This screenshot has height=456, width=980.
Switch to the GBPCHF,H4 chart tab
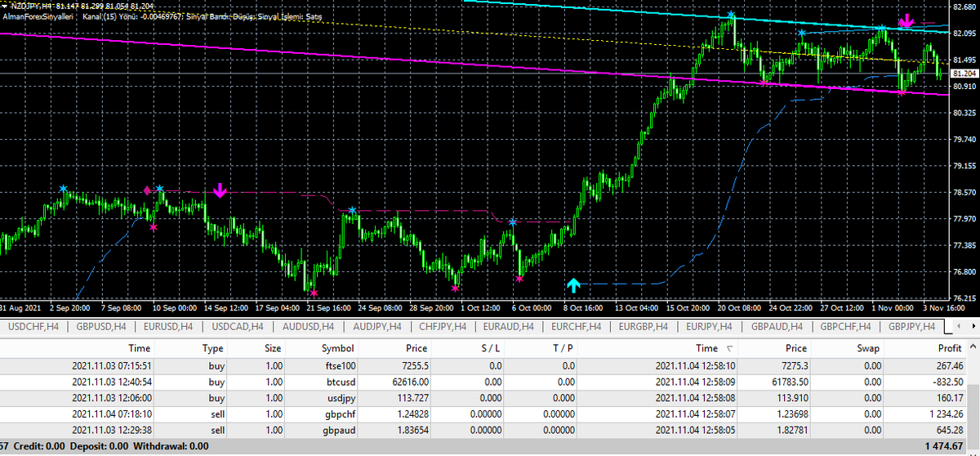[844, 327]
